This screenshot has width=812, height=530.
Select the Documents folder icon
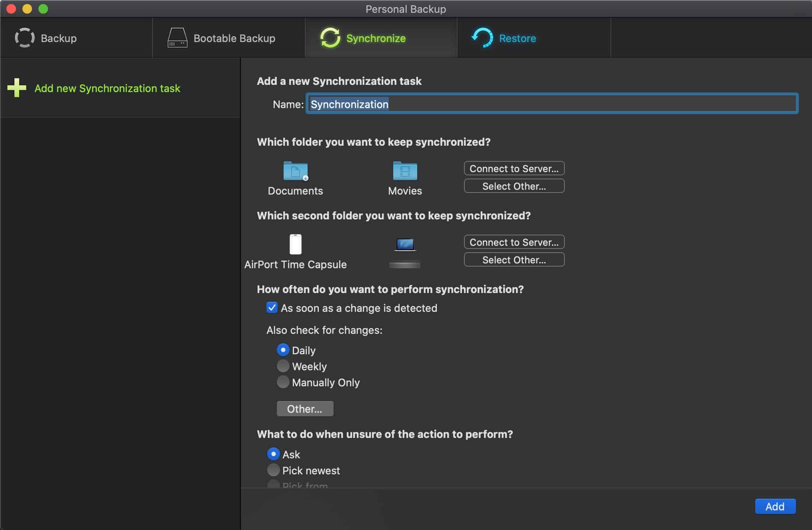[x=296, y=171]
